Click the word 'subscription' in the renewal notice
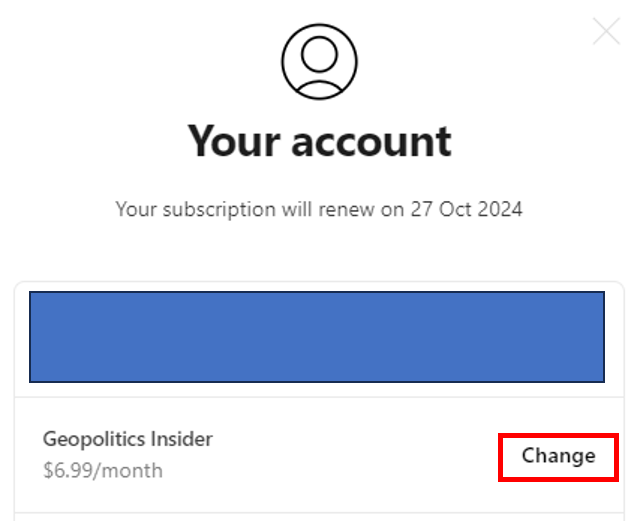 click(x=219, y=210)
